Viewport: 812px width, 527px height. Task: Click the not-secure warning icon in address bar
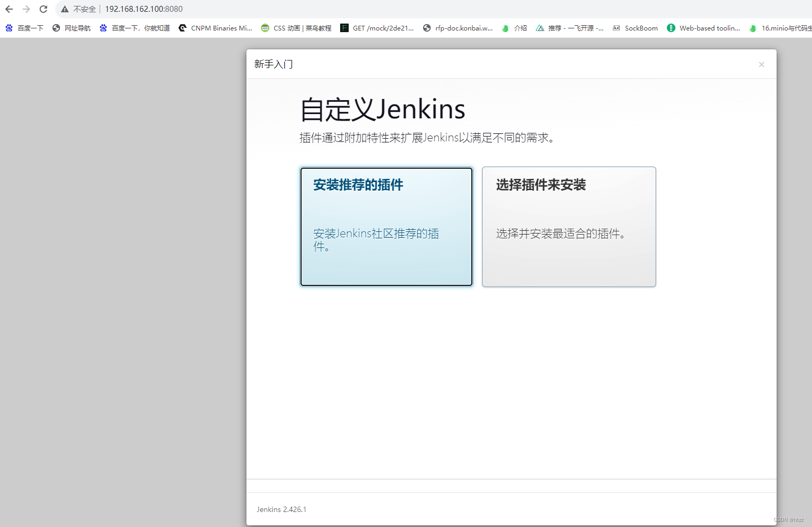[65, 9]
